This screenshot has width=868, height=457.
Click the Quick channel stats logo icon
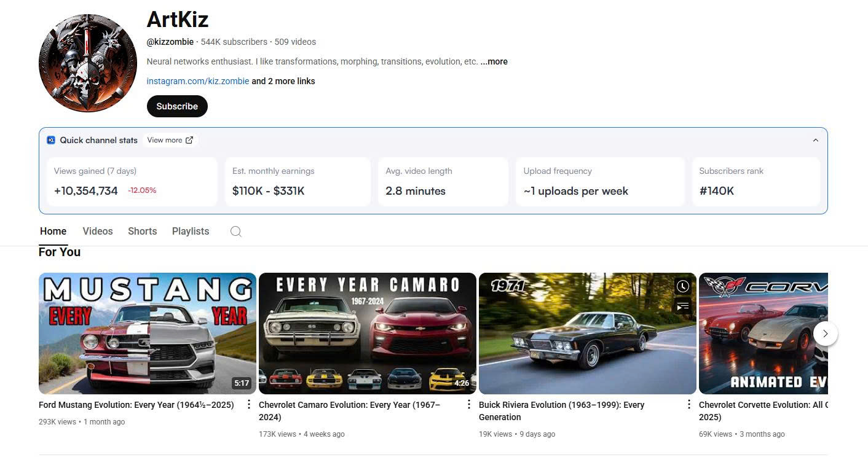click(x=51, y=140)
